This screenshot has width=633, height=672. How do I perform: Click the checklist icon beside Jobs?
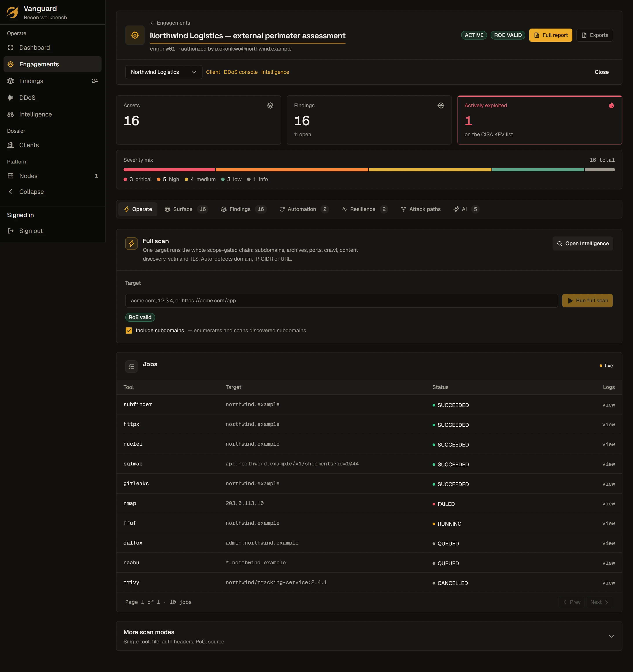coord(131,366)
